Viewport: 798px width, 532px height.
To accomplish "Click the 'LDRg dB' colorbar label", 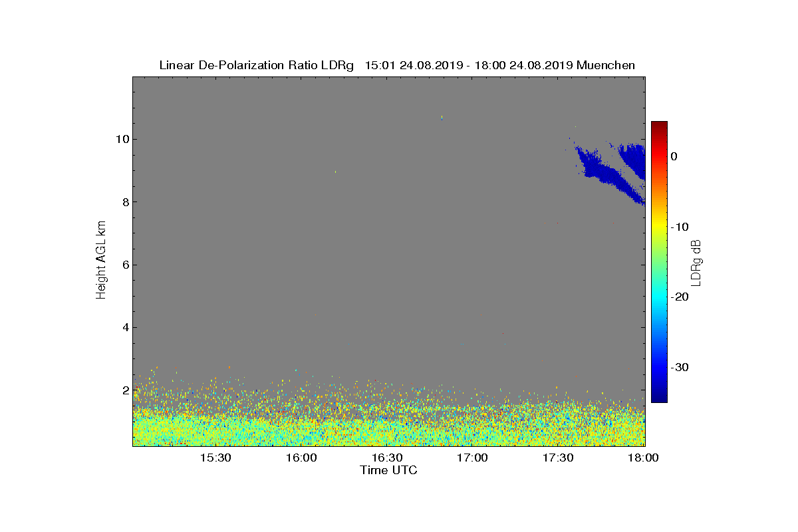I will [x=696, y=262].
